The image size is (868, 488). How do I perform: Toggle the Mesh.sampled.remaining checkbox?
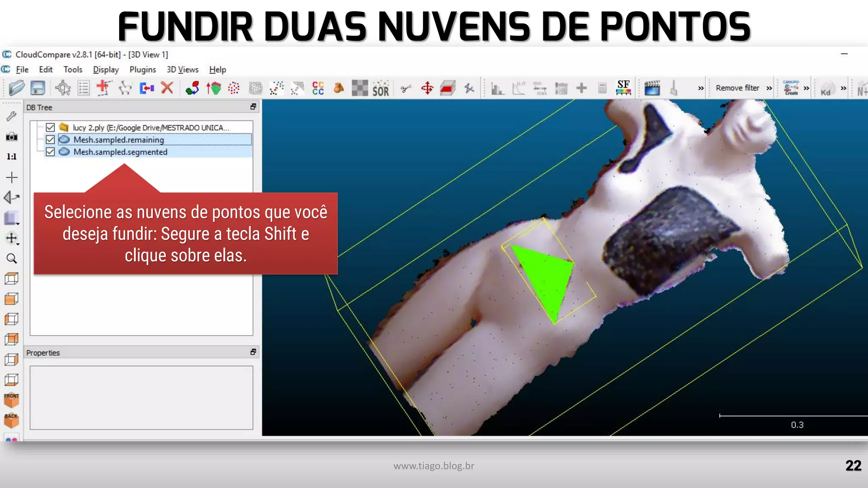pos(50,139)
